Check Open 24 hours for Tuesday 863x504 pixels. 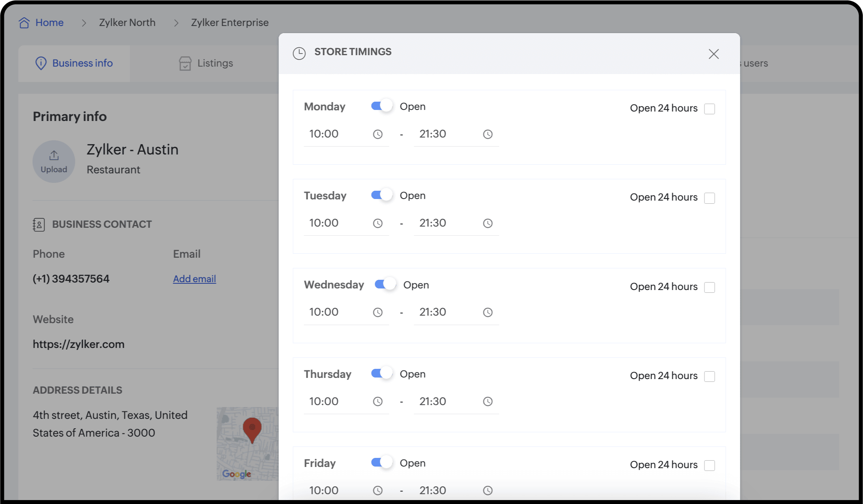coord(709,198)
